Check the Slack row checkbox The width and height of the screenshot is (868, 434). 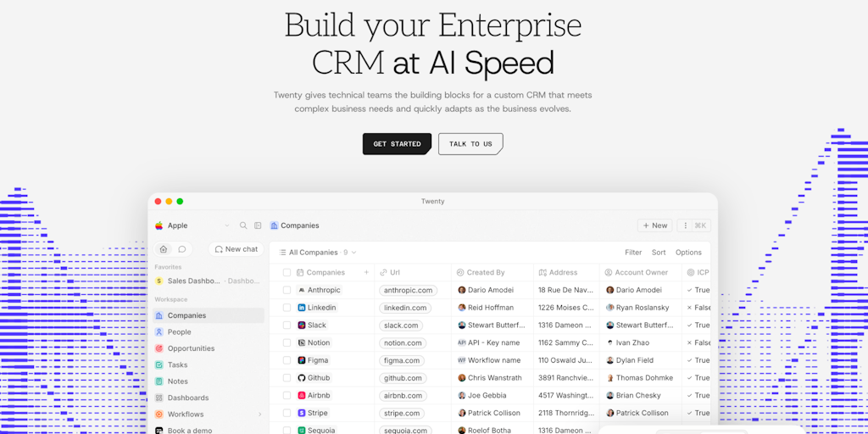click(287, 325)
